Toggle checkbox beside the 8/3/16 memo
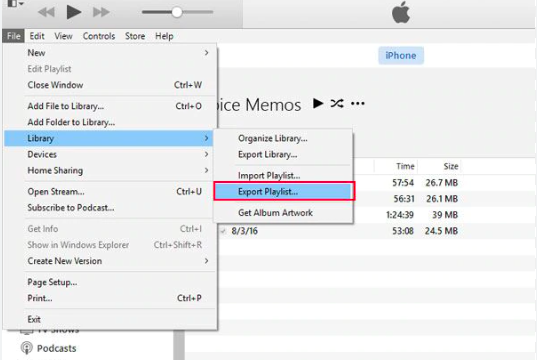Screen dimensions: 537x360 click(223, 231)
